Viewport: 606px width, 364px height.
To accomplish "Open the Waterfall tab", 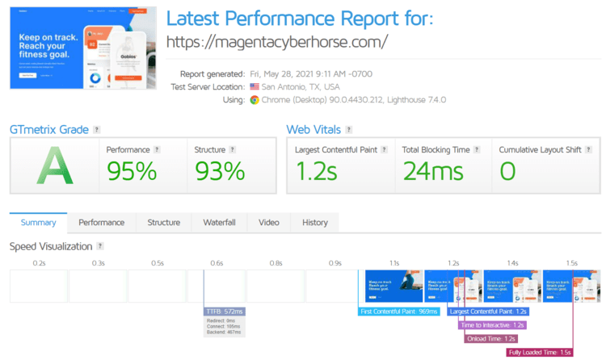I will [220, 223].
